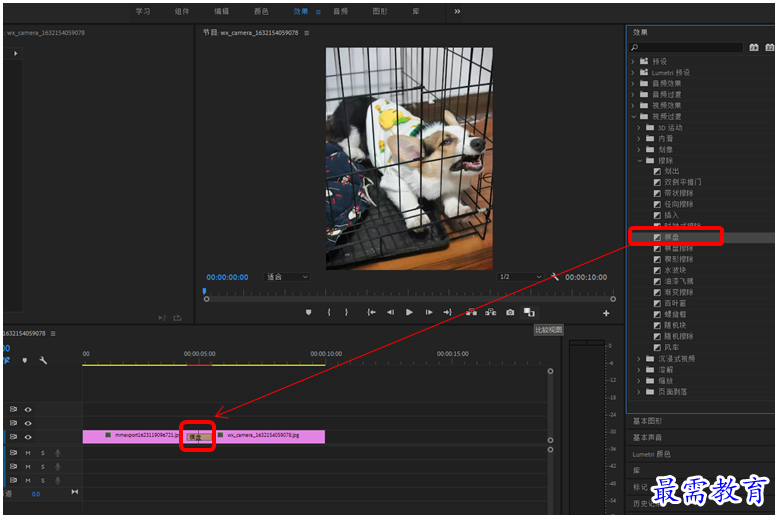This screenshot has width=775, height=522.
Task: Open the 1/2 playback resolution dropdown
Action: (x=520, y=277)
